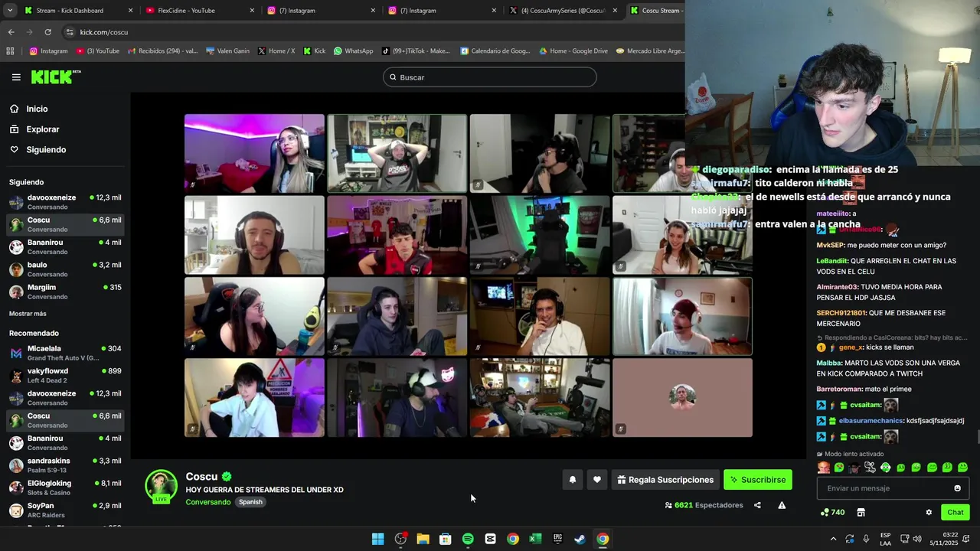The image size is (980, 551).
Task: Open davooxeneize channel under Siguiendo
Action: (x=65, y=202)
